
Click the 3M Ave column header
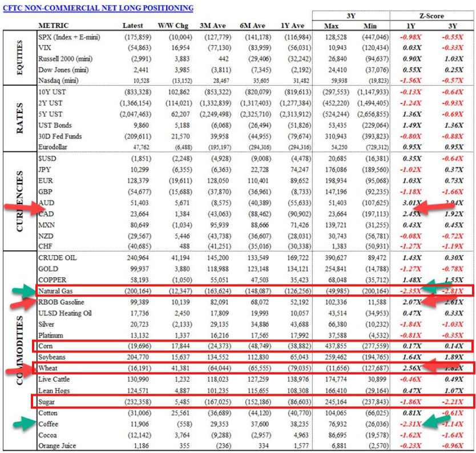212,26
